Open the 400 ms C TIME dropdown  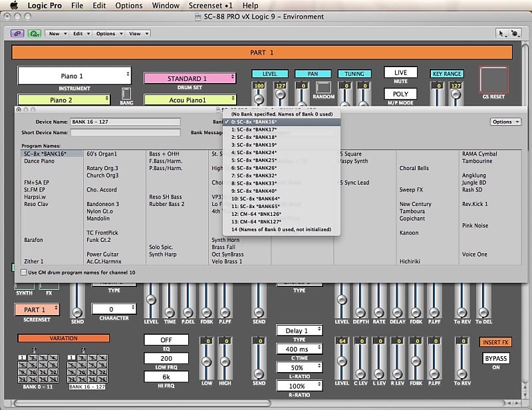tap(299, 349)
